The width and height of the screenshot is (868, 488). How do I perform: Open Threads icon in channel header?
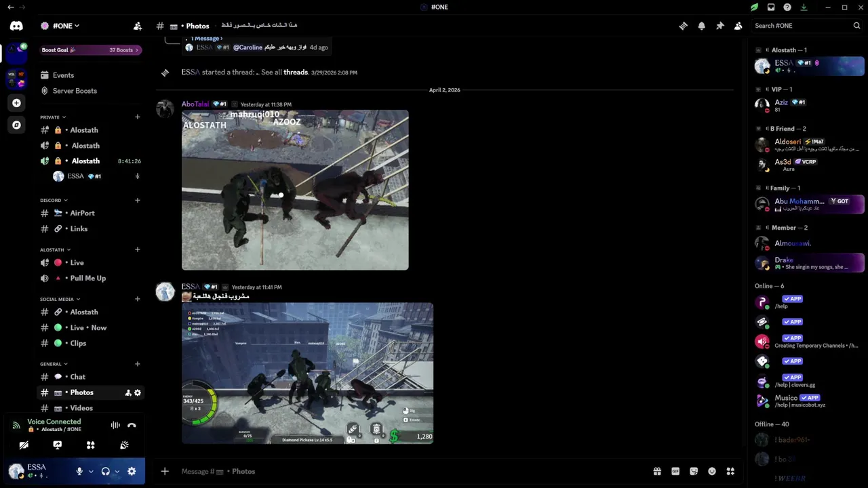pos(684,26)
